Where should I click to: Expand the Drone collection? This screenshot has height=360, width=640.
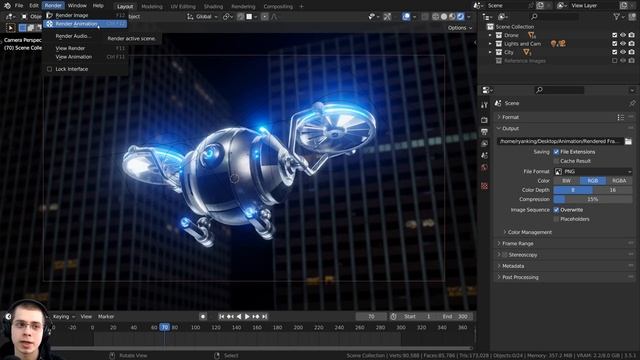491,36
